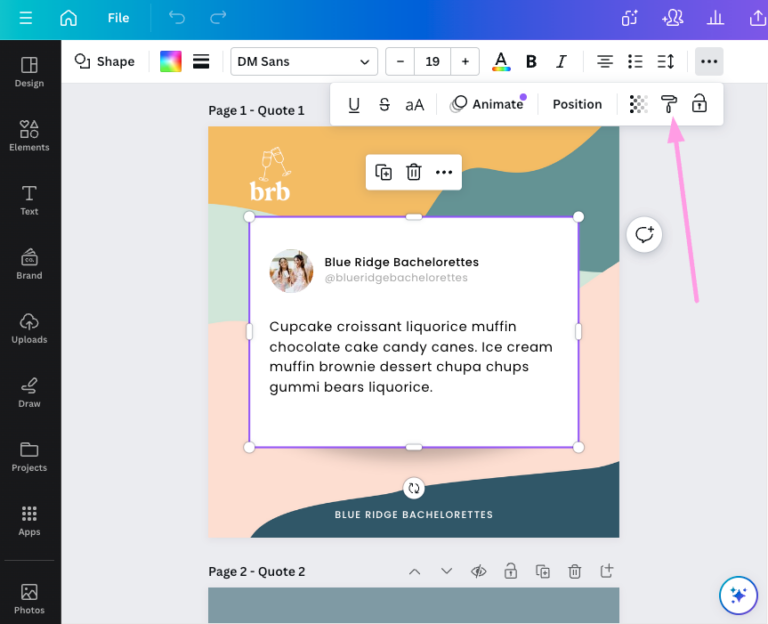Open the DM Sans font dropdown
The height and width of the screenshot is (624, 768).
304,61
